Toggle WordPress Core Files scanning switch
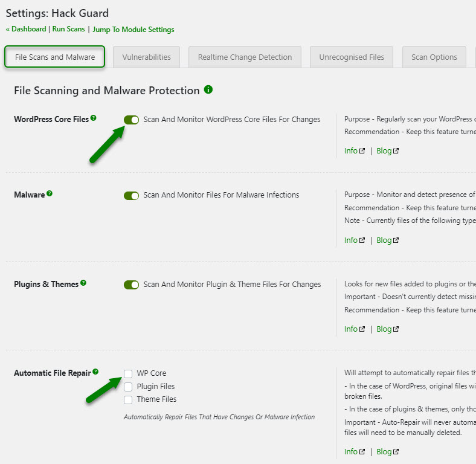 click(131, 120)
